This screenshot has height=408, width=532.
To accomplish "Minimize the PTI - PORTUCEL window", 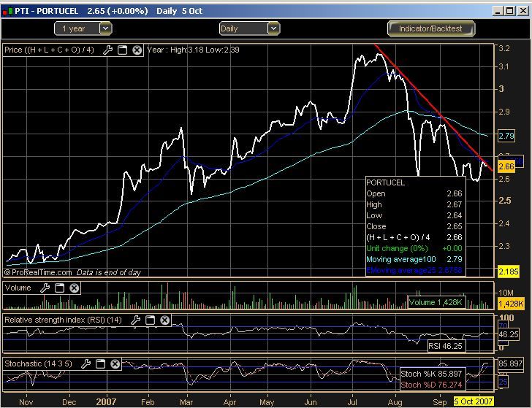I will point(498,11).
